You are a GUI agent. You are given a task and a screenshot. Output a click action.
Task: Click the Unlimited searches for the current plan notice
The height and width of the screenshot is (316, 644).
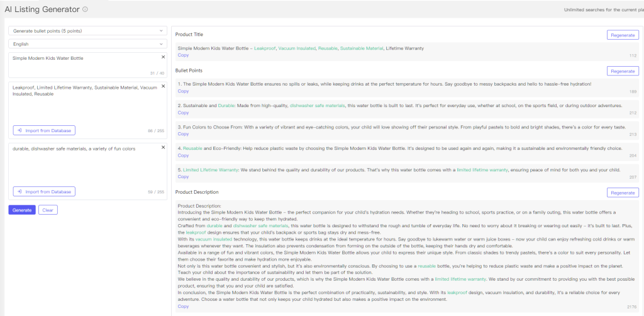click(604, 10)
